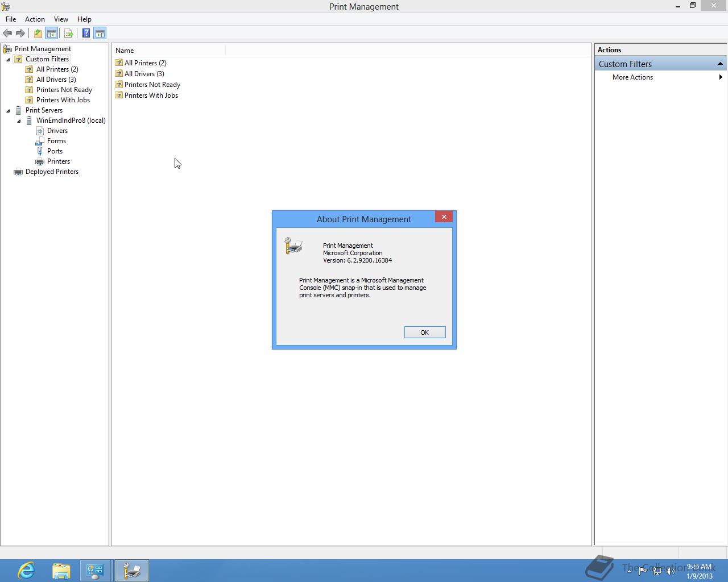Click the Export List toolbar icon
Screen dimensions: 728x582
(x=69, y=34)
